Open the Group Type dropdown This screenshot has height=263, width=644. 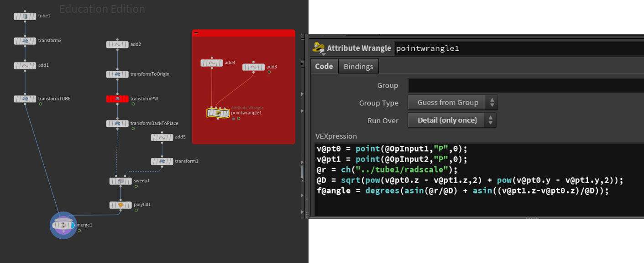click(x=452, y=103)
